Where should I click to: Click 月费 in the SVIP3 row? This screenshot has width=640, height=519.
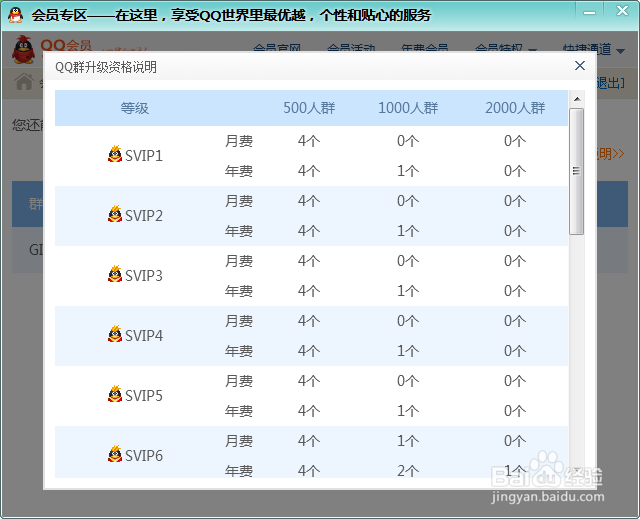[239, 261]
